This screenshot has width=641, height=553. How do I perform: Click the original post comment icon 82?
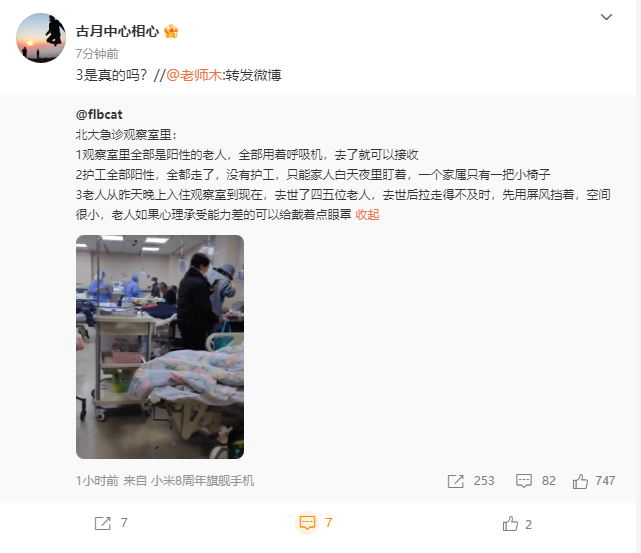[x=524, y=481]
